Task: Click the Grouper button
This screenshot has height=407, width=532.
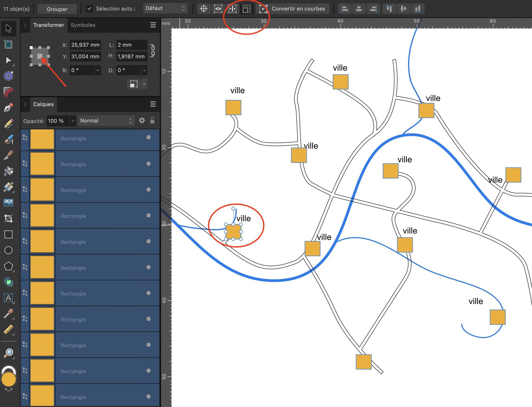Action: click(57, 9)
